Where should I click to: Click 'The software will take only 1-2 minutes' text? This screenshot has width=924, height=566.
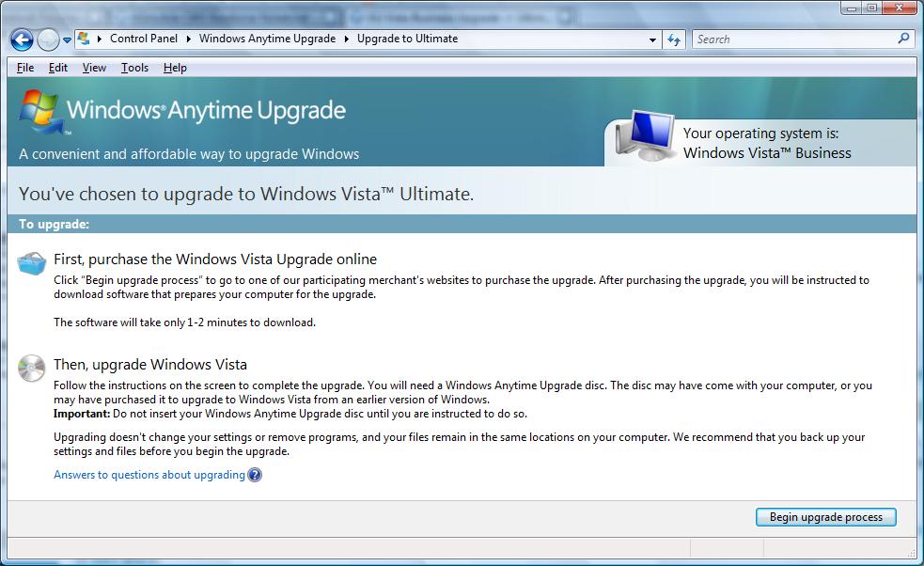pos(184,322)
